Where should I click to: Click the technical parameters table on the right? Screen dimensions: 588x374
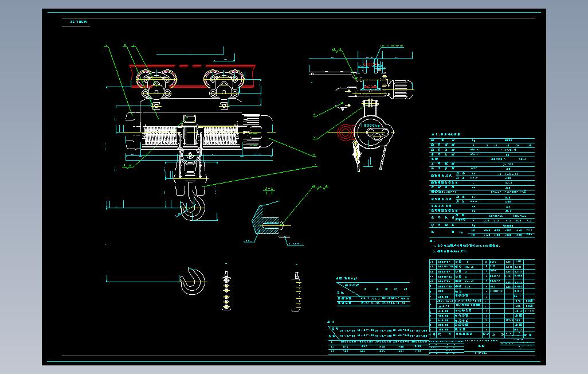482,187
